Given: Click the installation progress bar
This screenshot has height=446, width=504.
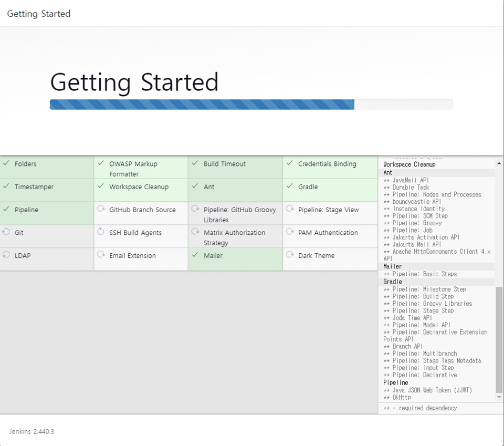Looking at the screenshot, I should [x=251, y=105].
